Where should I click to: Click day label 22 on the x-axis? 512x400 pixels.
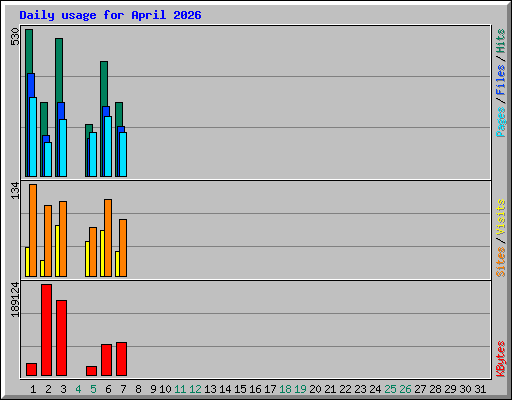click(x=345, y=389)
